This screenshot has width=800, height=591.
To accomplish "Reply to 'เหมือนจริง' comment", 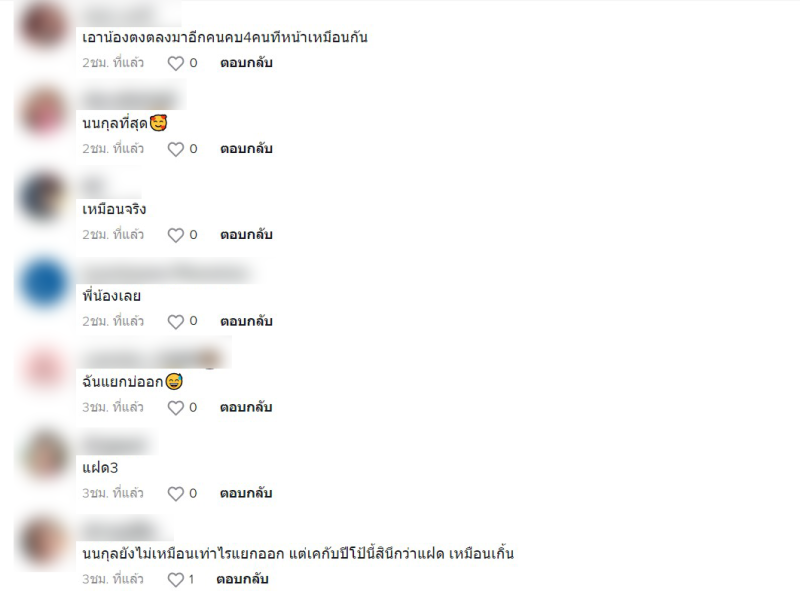I will [x=246, y=234].
